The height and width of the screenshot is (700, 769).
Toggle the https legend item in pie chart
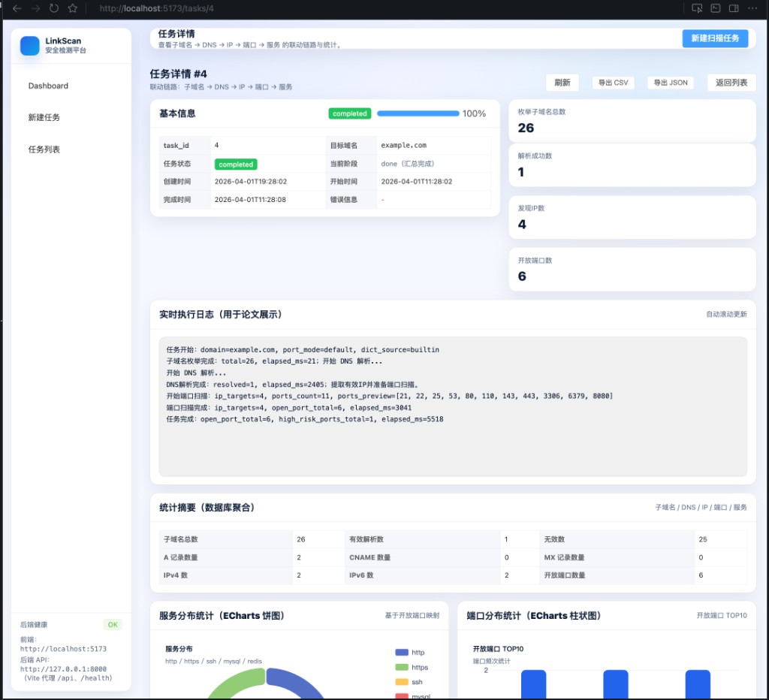pos(412,667)
